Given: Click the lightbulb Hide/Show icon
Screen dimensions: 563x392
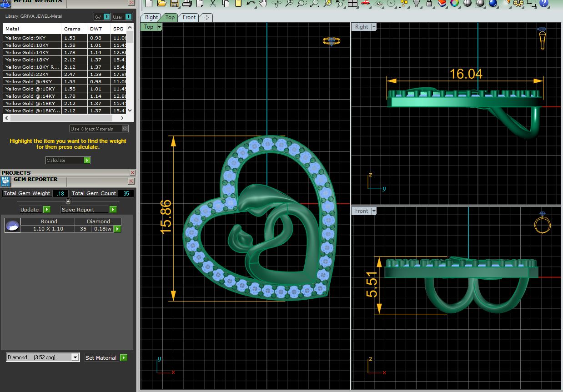Looking at the screenshot, I should 417,3.
